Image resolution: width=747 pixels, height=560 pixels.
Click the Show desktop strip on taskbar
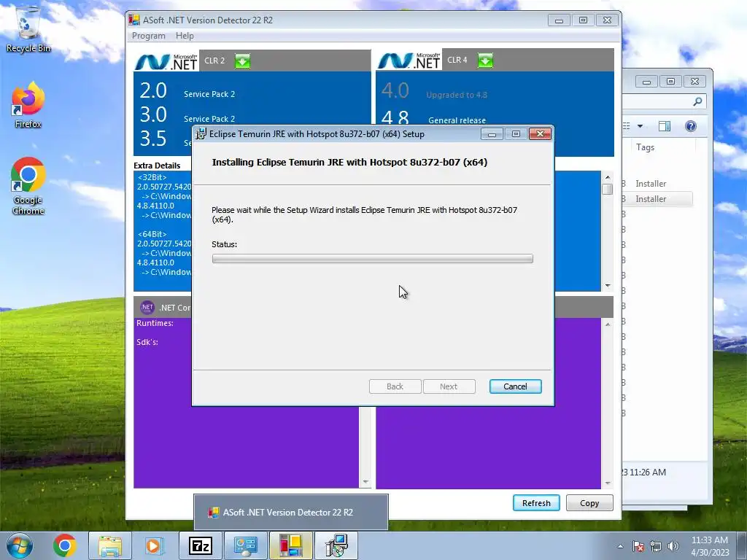coord(741,546)
